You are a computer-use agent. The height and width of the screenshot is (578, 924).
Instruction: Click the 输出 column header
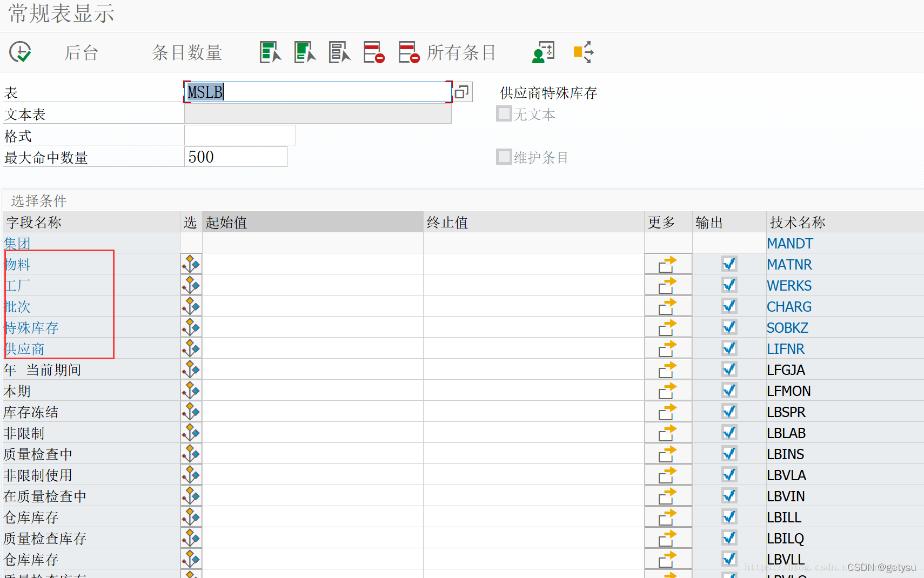point(729,222)
